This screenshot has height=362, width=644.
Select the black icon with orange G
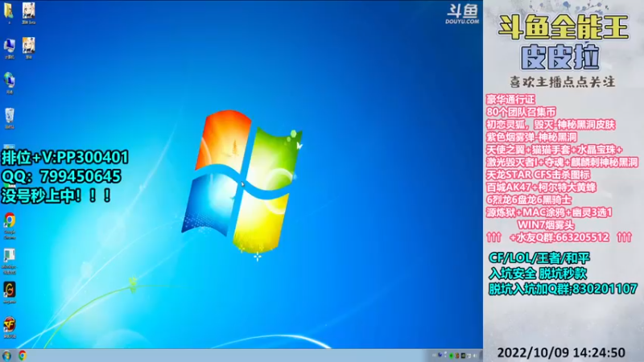point(10,292)
